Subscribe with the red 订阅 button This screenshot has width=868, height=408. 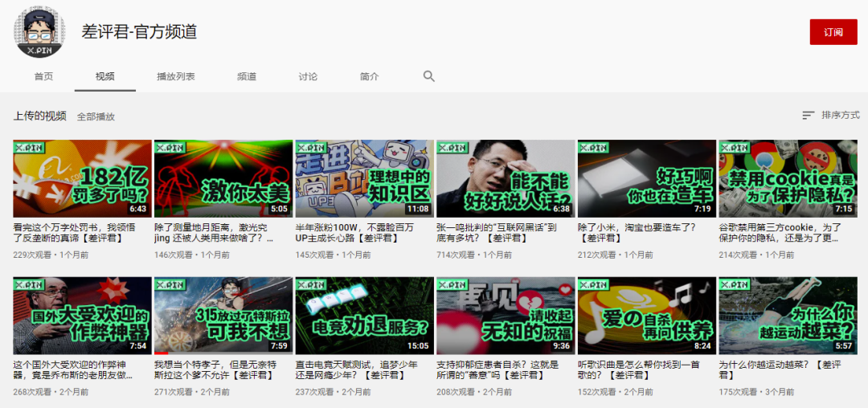[x=833, y=32]
